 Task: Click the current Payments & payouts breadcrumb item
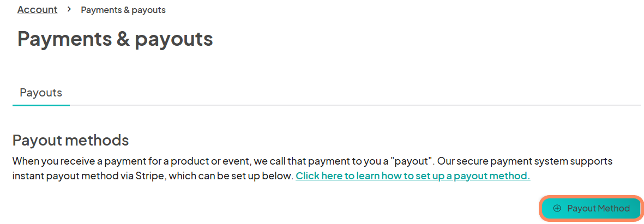coord(123,10)
